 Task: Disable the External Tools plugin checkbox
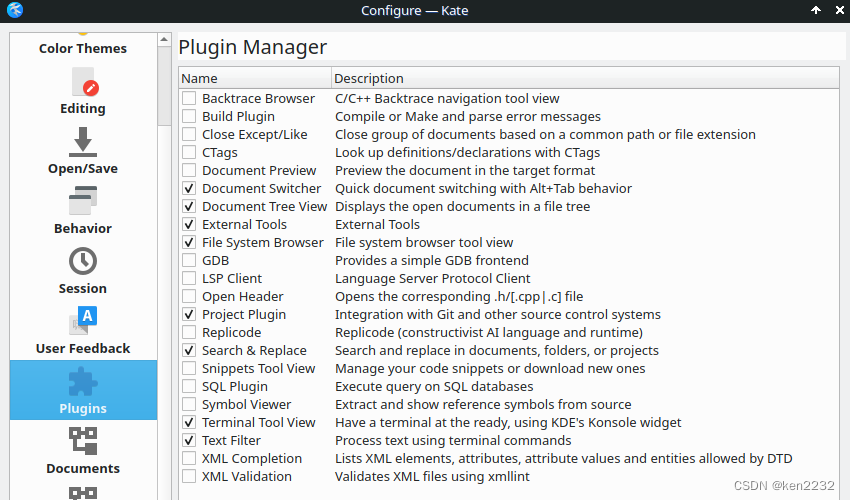click(189, 224)
